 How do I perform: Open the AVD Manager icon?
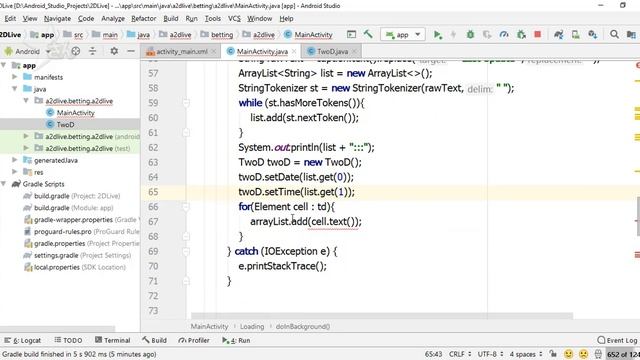pos(576,35)
